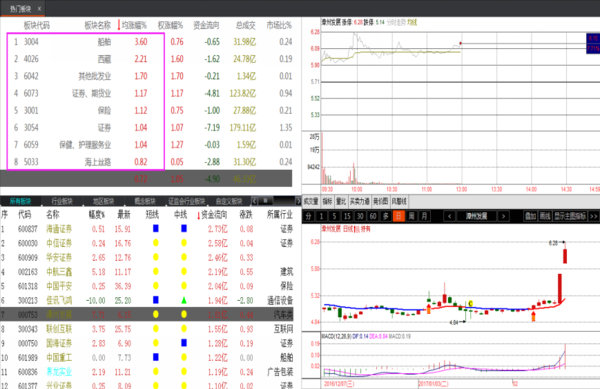This screenshot has width=600, height=389.
Task: Select the 多 multi-period button
Action: pos(386,216)
